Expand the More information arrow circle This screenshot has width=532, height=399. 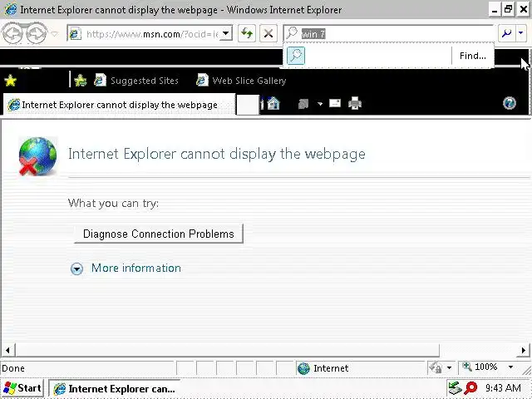click(76, 268)
